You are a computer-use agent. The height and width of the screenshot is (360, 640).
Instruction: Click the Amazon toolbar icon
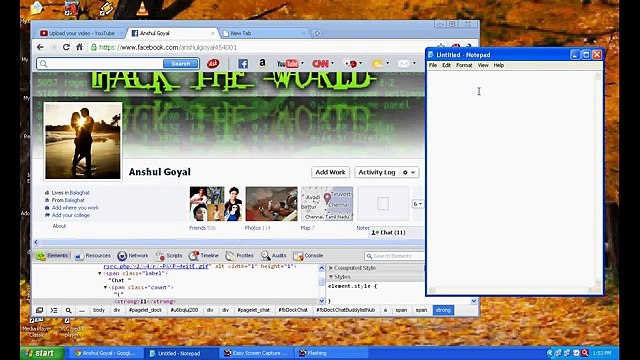click(262, 63)
